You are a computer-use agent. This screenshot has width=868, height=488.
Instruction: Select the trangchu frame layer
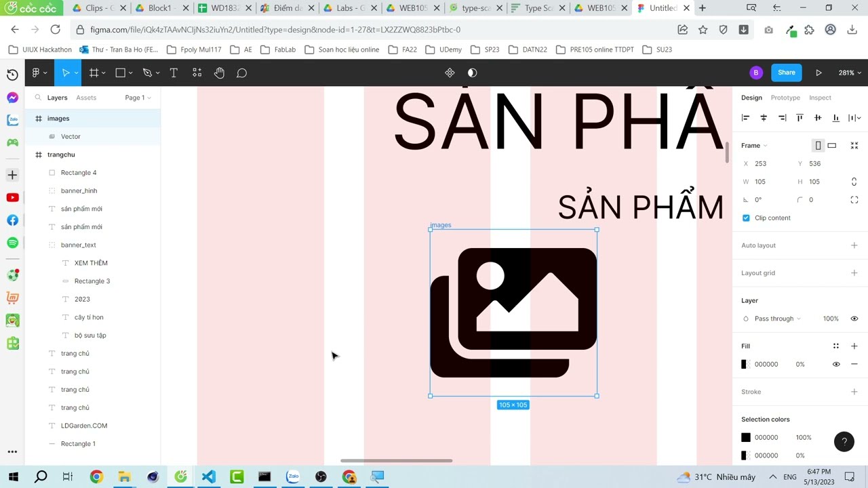coord(93,155)
